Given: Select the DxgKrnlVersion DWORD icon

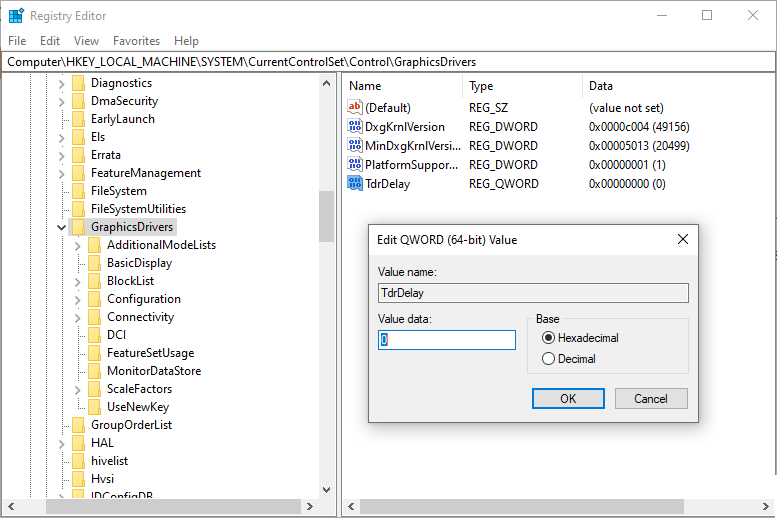Looking at the screenshot, I should (x=354, y=126).
